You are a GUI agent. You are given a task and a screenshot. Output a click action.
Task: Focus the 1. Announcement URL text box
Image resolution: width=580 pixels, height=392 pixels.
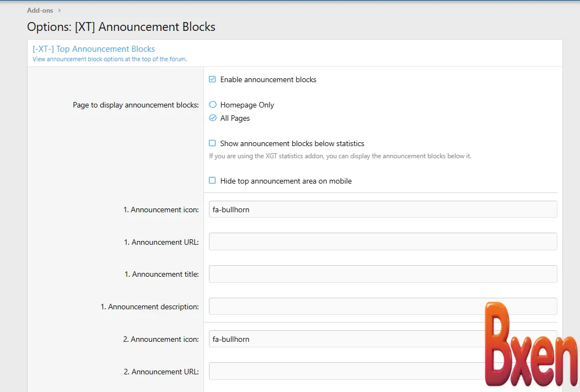(x=383, y=241)
